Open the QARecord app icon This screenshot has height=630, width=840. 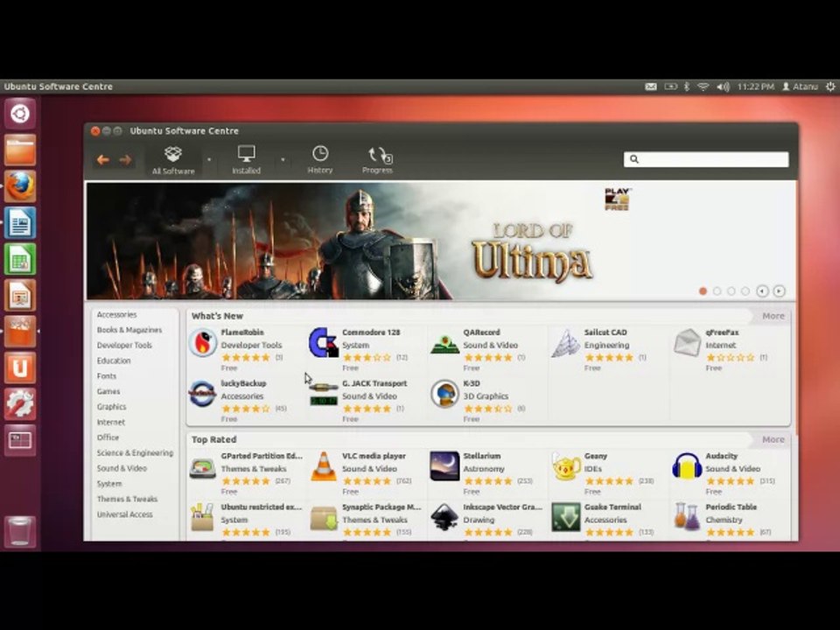[444, 343]
